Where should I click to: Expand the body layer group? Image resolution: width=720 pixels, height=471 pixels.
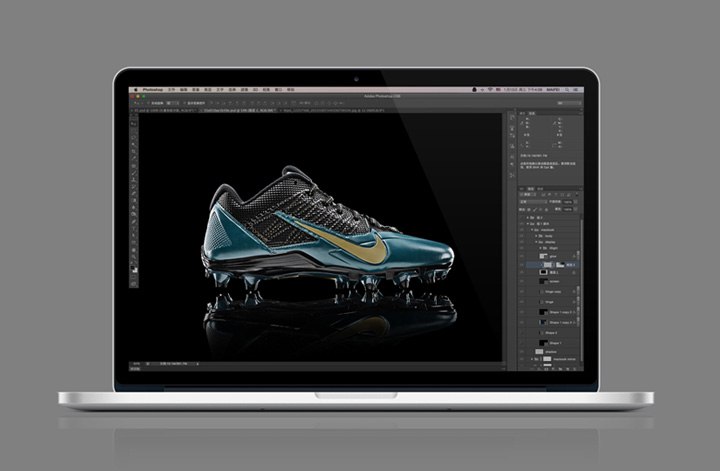536,236
